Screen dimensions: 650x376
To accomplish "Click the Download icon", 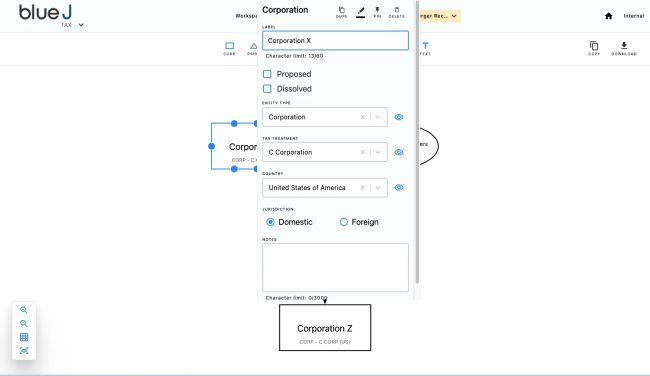I will coord(624,48).
